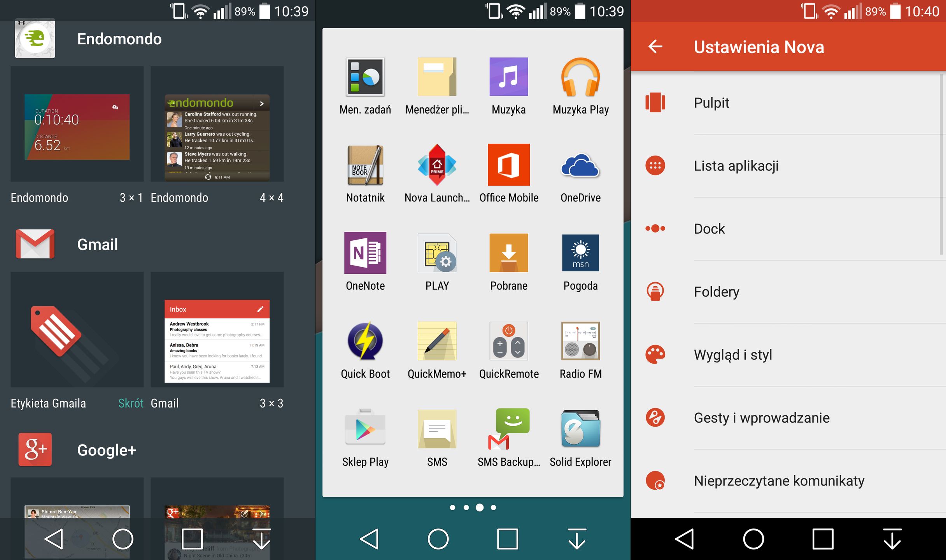946x560 pixels.
Task: Launch the OneNote app
Action: [x=365, y=253]
